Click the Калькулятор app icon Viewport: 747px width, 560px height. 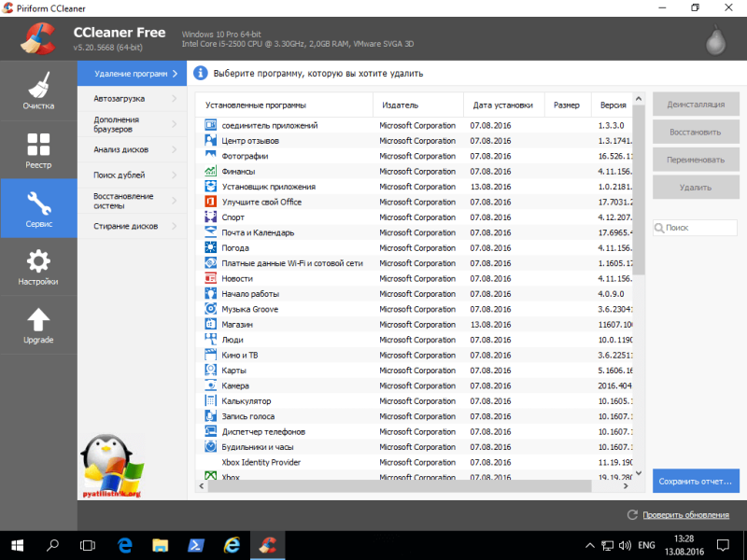coord(211,401)
